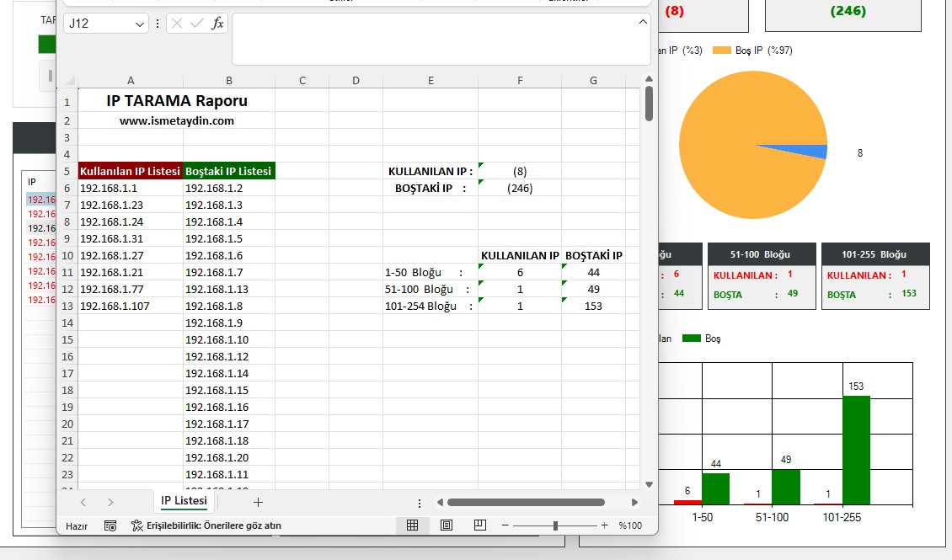This screenshot has height=560, width=952.
Task: Click the Insert Function fx icon
Action: pos(217,24)
